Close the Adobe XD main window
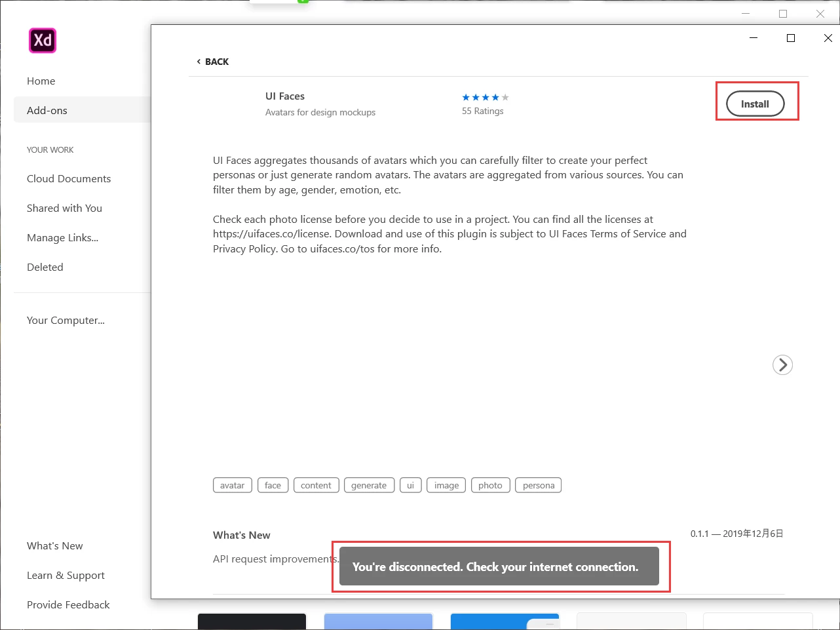The image size is (840, 630). [x=820, y=14]
